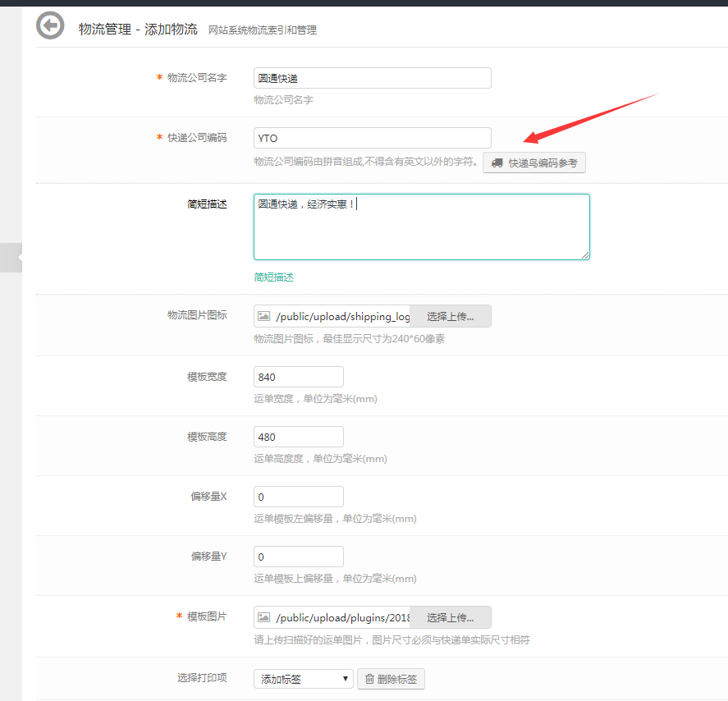Viewport: 728px width, 701px height.
Task: Select the 模板宽度 field showing 840
Action: (x=299, y=377)
